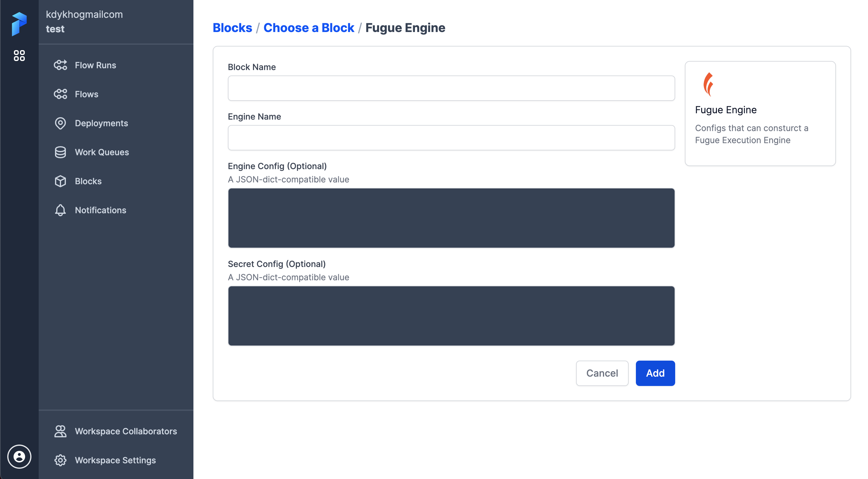Viewport: 868px width, 479px height.
Task: Click the Flow Runs sidebar icon
Action: click(61, 65)
